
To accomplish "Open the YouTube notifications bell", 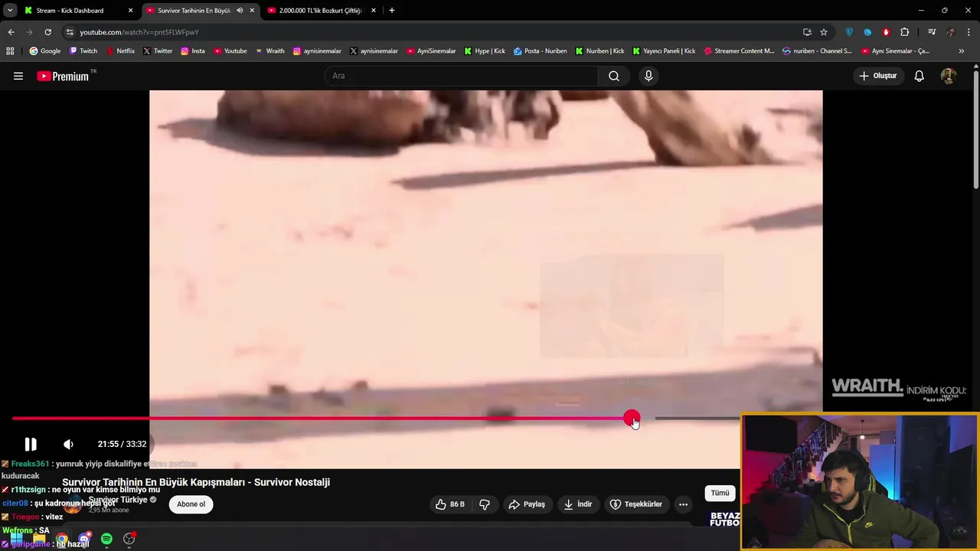I will [x=919, y=76].
